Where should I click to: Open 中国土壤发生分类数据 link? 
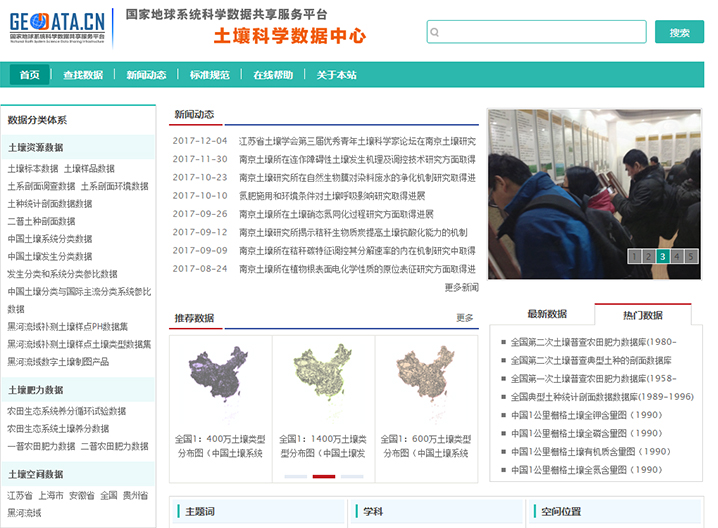click(50, 256)
